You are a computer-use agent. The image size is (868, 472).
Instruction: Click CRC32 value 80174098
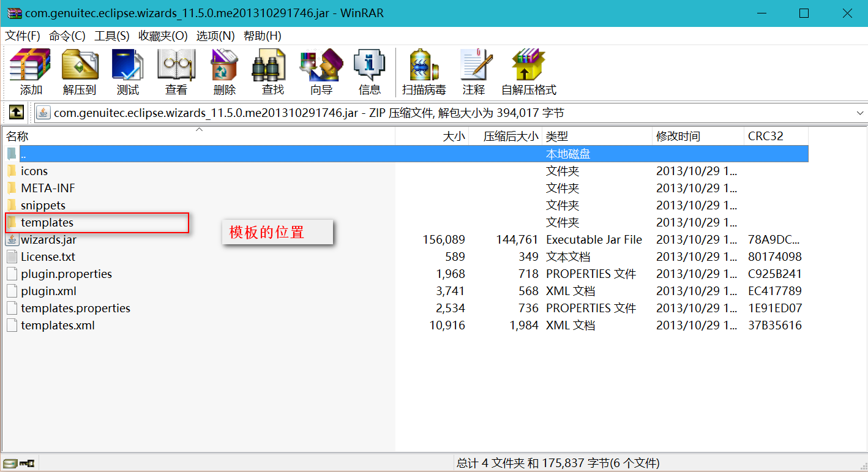(x=775, y=257)
